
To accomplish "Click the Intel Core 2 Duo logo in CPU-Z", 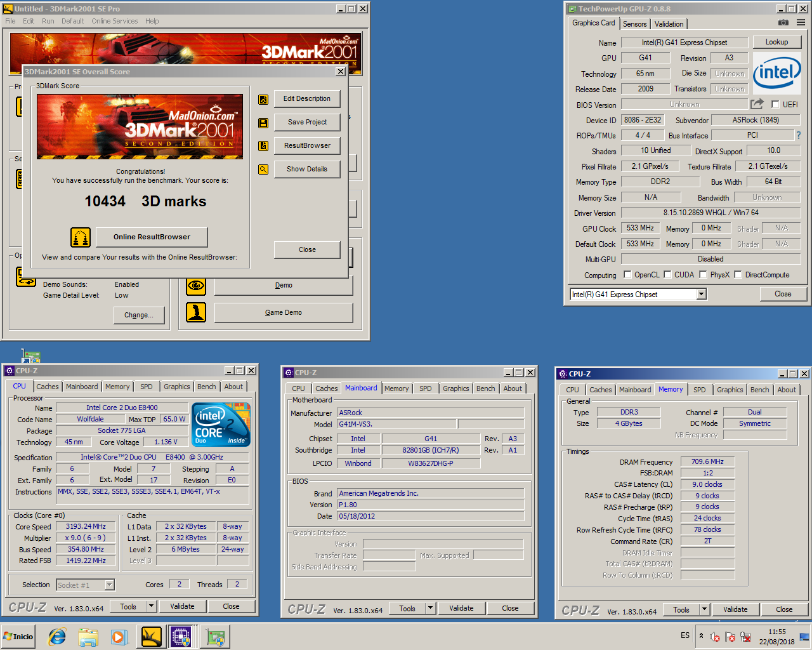I will coord(221,425).
